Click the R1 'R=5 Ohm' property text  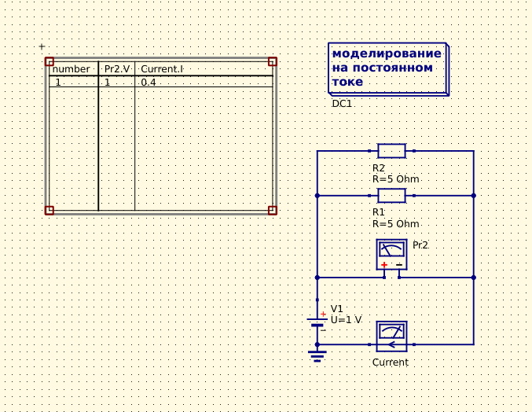click(395, 224)
